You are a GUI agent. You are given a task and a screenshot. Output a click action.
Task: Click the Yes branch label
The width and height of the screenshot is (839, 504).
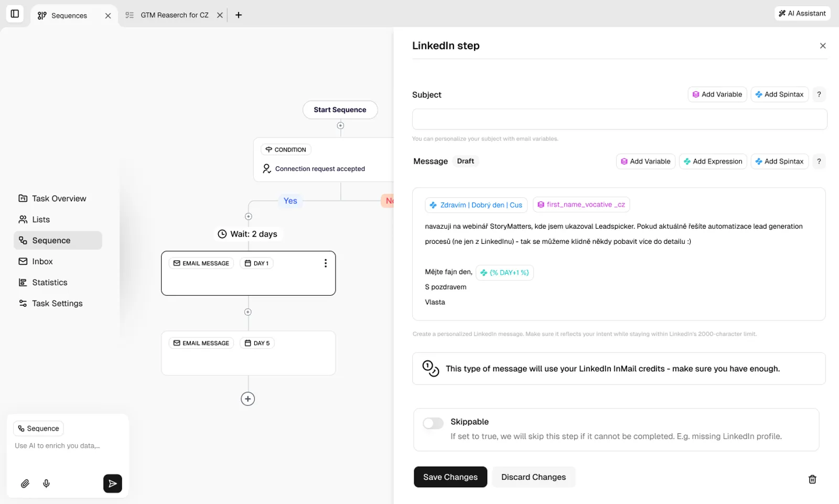[x=290, y=201]
